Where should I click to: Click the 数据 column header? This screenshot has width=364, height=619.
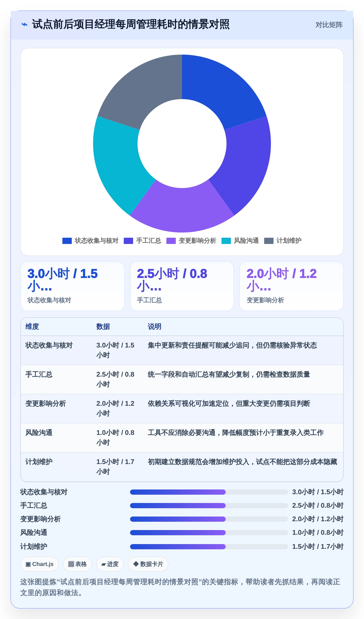103,327
